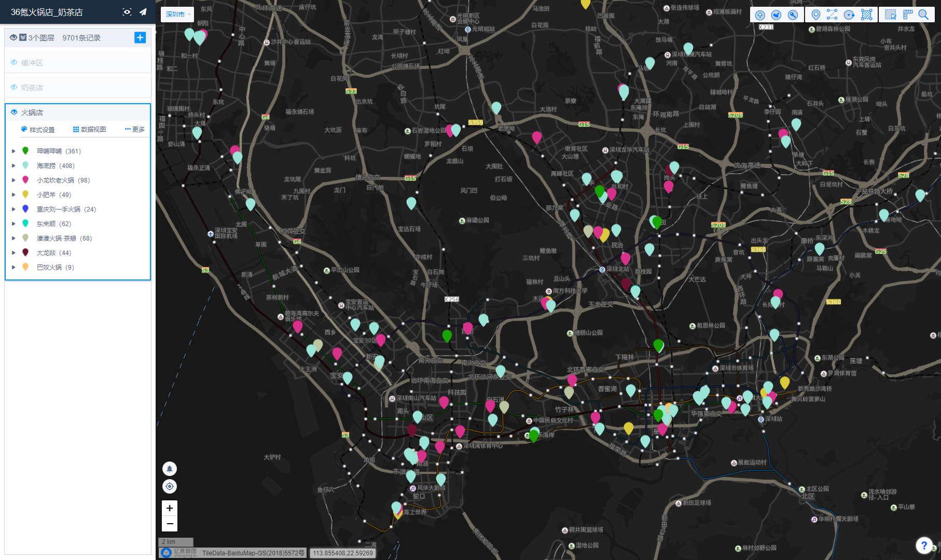Screen dimensions: 941x560
Task: Open 数据视图 data view tab
Action: tap(89, 130)
